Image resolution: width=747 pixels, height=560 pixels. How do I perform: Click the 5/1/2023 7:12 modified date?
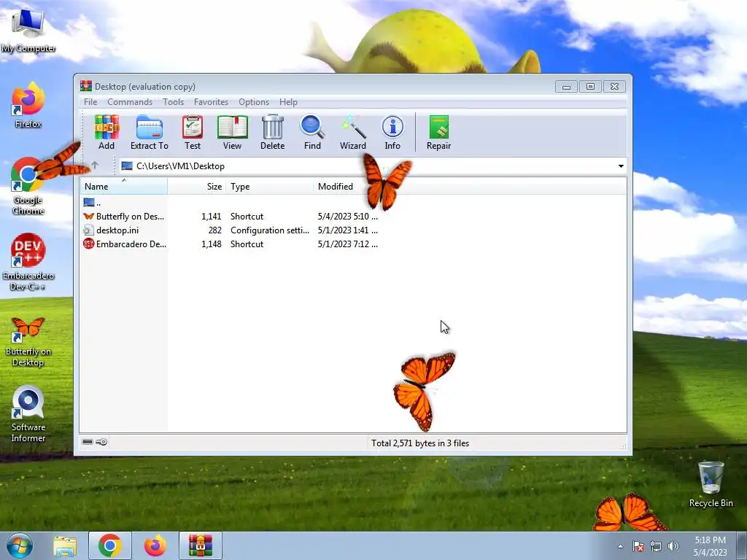pos(347,244)
